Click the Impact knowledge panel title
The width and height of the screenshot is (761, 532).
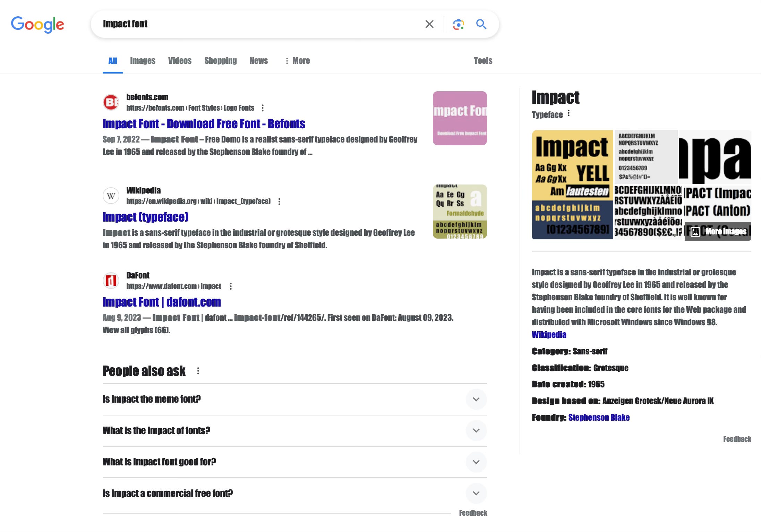pyautogui.click(x=555, y=97)
